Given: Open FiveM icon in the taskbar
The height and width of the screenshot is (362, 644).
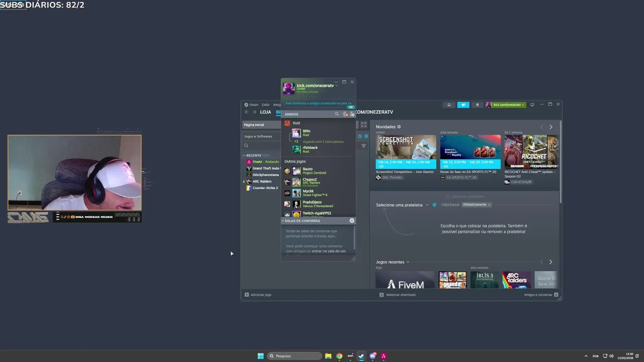Looking at the screenshot, I should click(x=384, y=356).
